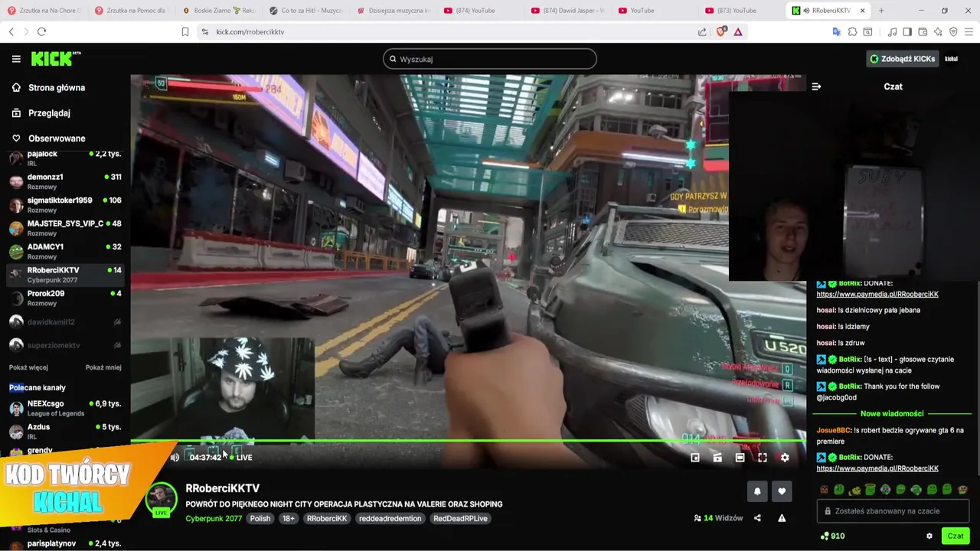This screenshot has height=551, width=980.
Task: Click the Polish language tag
Action: tap(260, 519)
